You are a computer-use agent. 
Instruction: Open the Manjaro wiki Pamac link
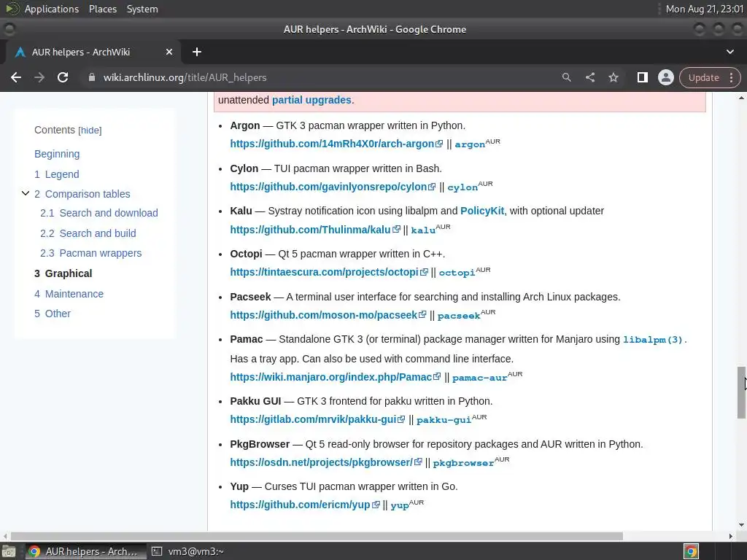point(336,377)
